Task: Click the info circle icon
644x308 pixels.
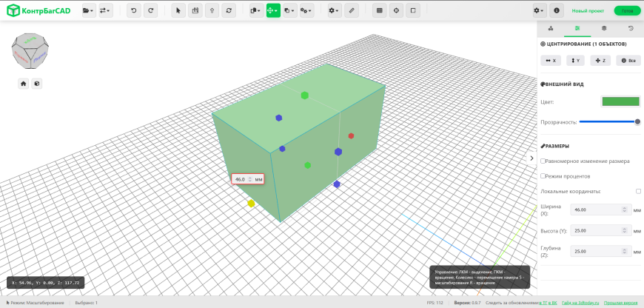Action: point(557,10)
